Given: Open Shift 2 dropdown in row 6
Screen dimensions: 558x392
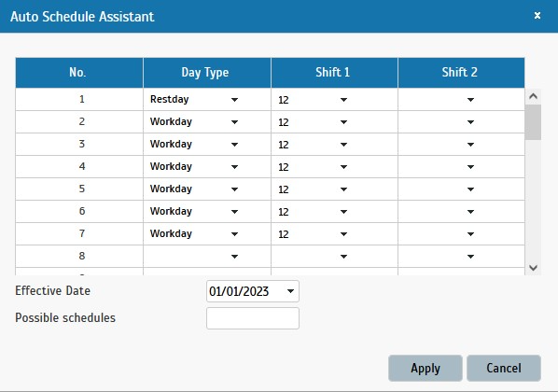Looking at the screenshot, I should [470, 212].
